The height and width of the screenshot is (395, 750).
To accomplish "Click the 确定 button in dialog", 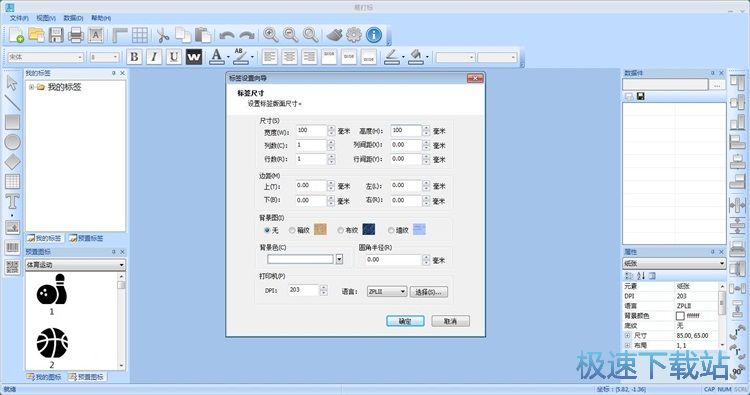I will tap(405, 321).
